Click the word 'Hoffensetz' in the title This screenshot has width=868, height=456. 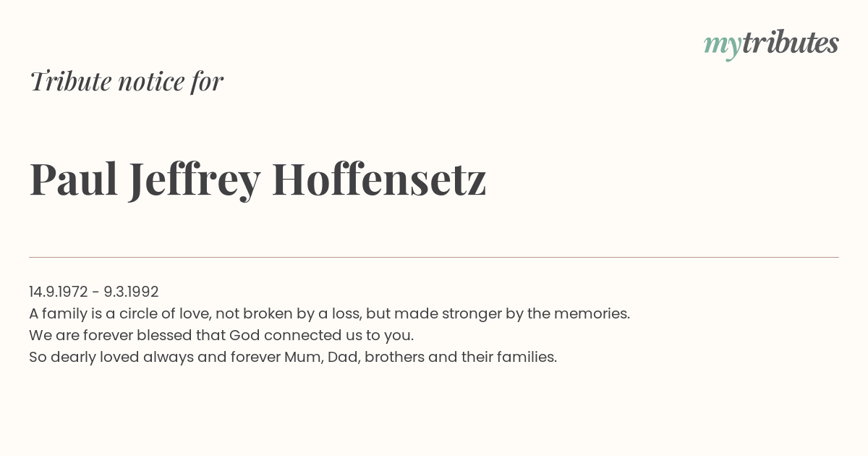coord(379,179)
